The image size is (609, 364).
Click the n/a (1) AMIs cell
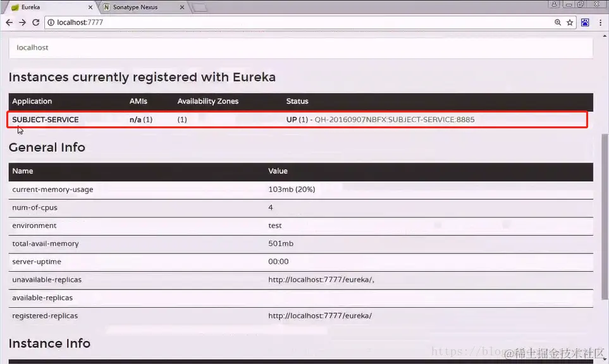pos(141,119)
